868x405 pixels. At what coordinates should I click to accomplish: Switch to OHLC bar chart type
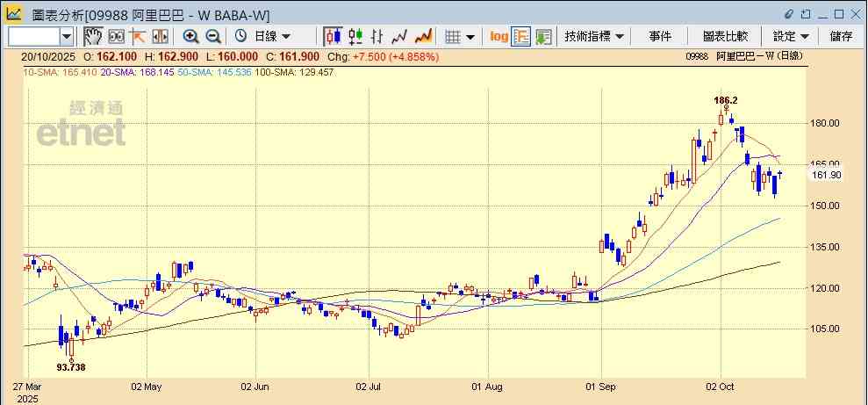point(378,36)
